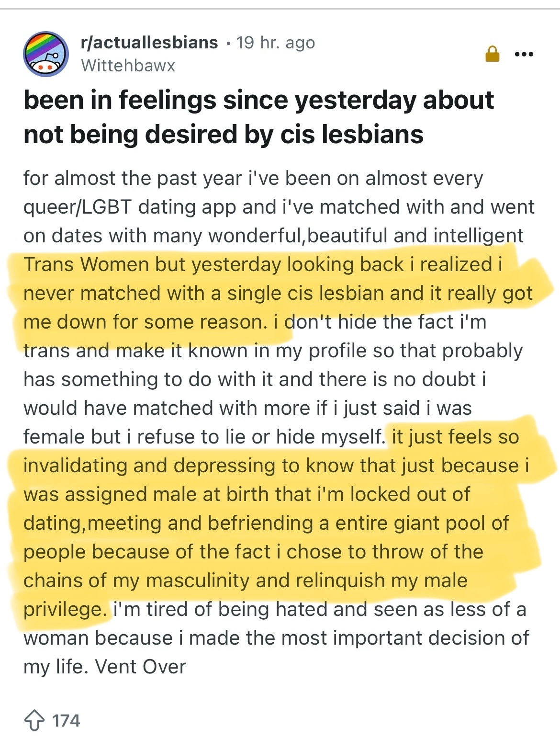
Task: Open the r/actuallesbians community avatar
Action: click(45, 54)
